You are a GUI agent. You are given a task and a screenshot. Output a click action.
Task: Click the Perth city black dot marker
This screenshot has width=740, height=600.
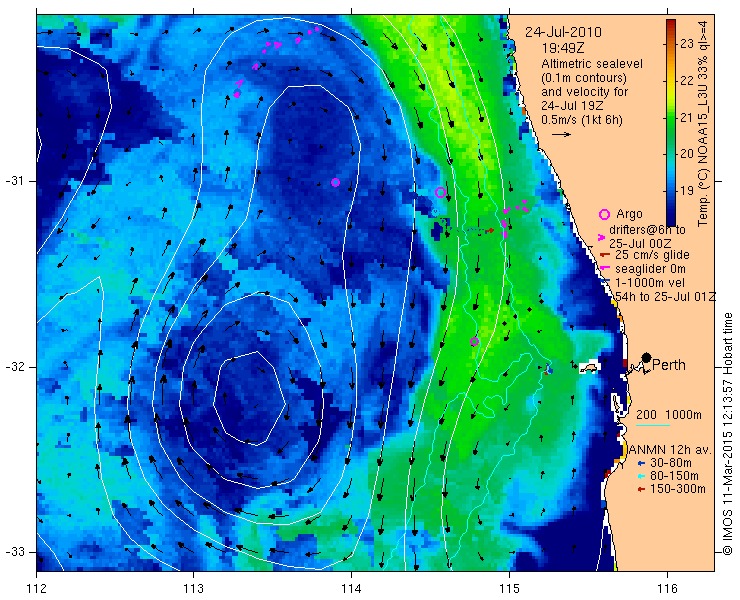click(647, 357)
